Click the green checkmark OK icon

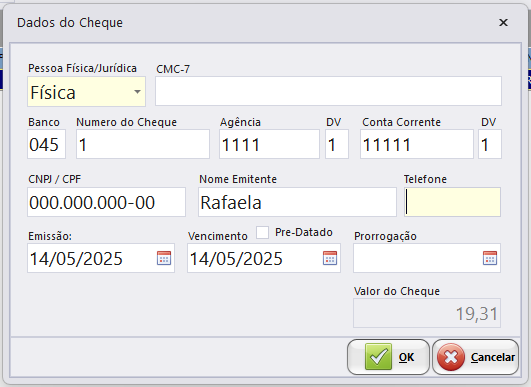point(378,357)
